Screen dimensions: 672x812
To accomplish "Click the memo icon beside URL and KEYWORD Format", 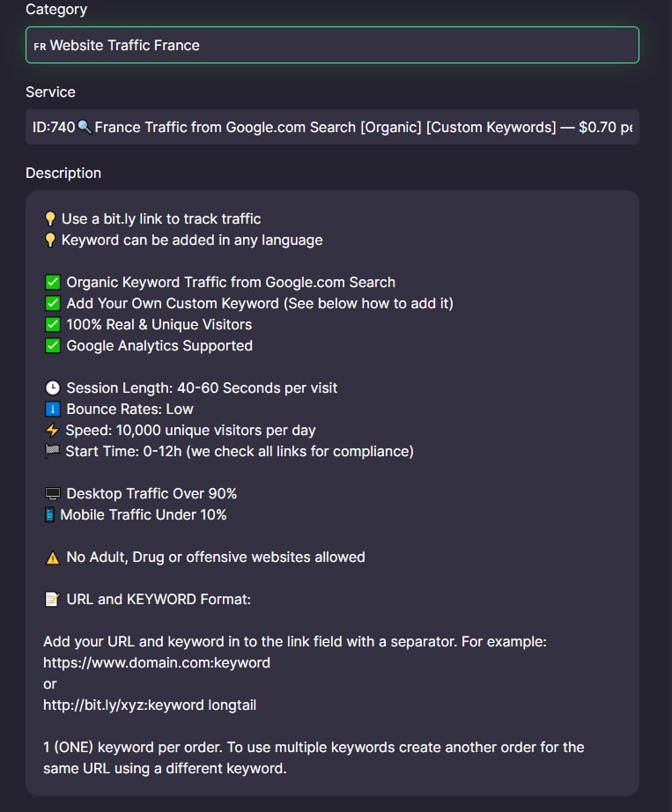I will [x=53, y=600].
